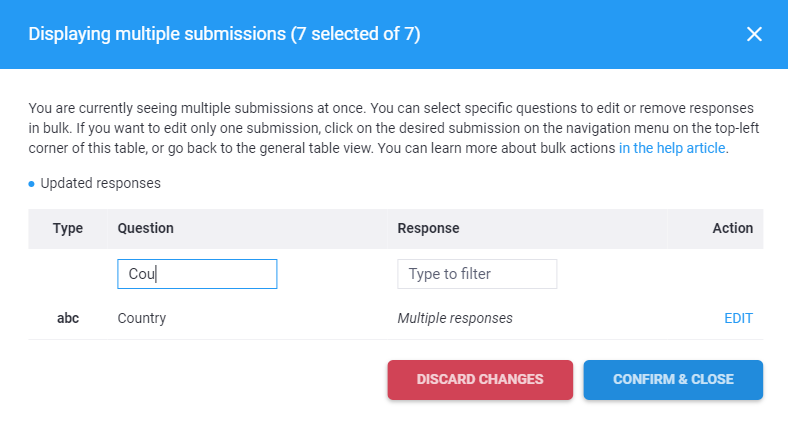
Task: Focus the Question filter field containing "Cou"
Action: 197,274
